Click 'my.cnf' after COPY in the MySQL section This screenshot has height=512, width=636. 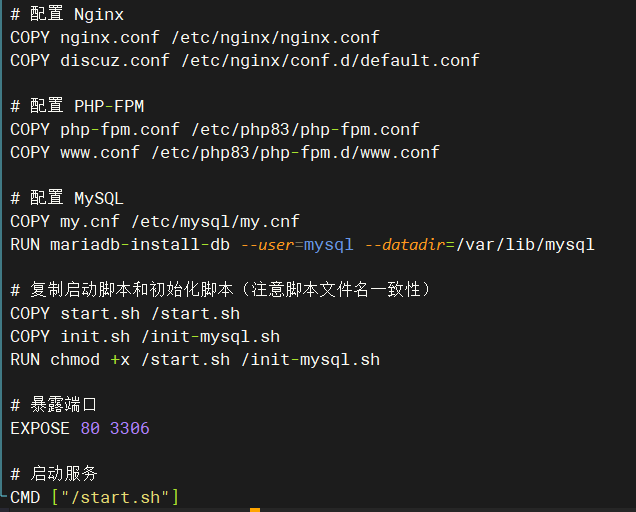pyautogui.click(x=90, y=222)
